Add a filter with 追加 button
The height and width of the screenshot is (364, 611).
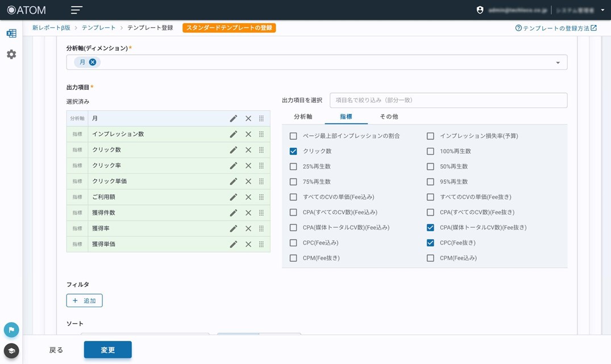click(84, 300)
